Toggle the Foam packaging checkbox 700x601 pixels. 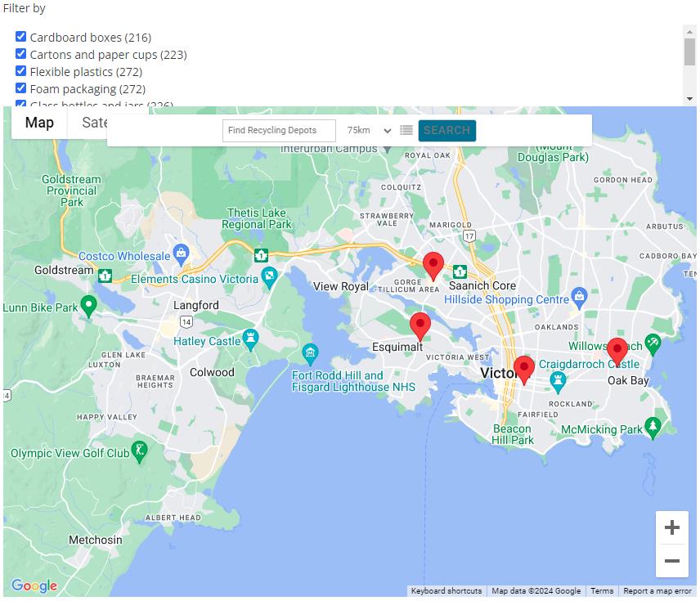point(20,88)
